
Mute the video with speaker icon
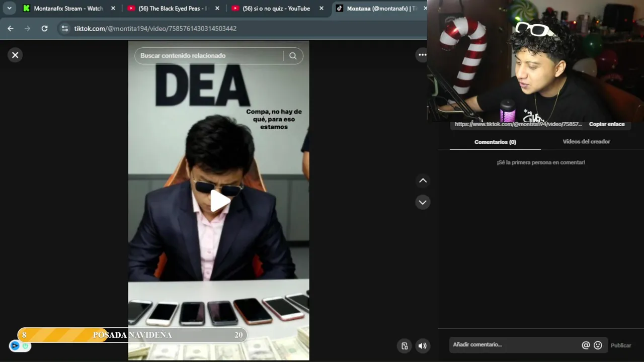(422, 345)
